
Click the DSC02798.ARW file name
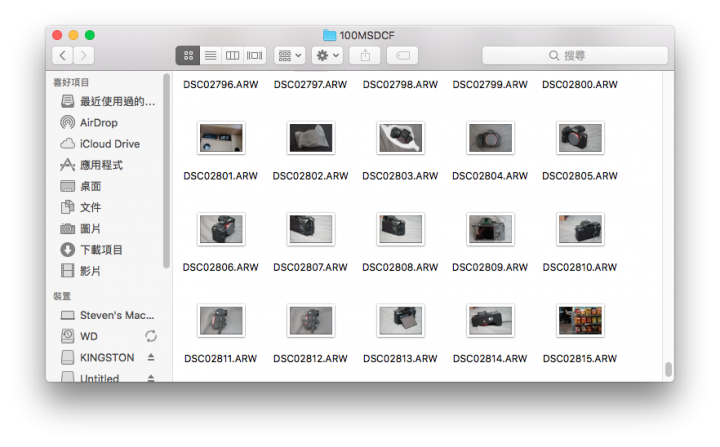(400, 85)
